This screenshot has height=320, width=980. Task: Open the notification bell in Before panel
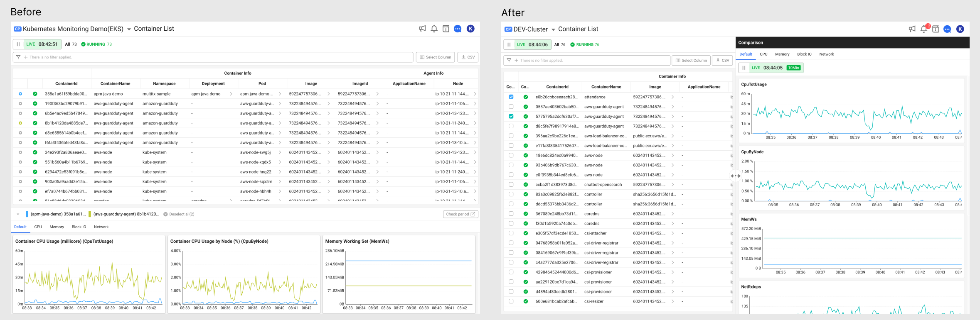tap(434, 29)
